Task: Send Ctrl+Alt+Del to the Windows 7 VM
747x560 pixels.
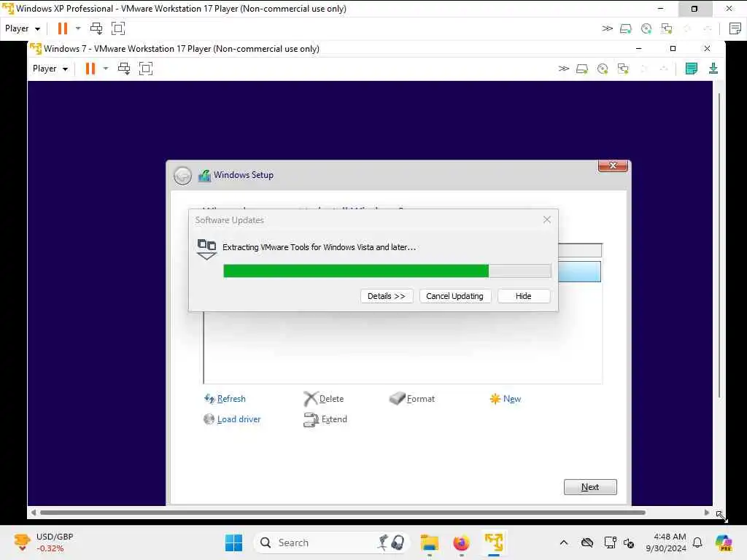Action: pyautogui.click(x=124, y=69)
